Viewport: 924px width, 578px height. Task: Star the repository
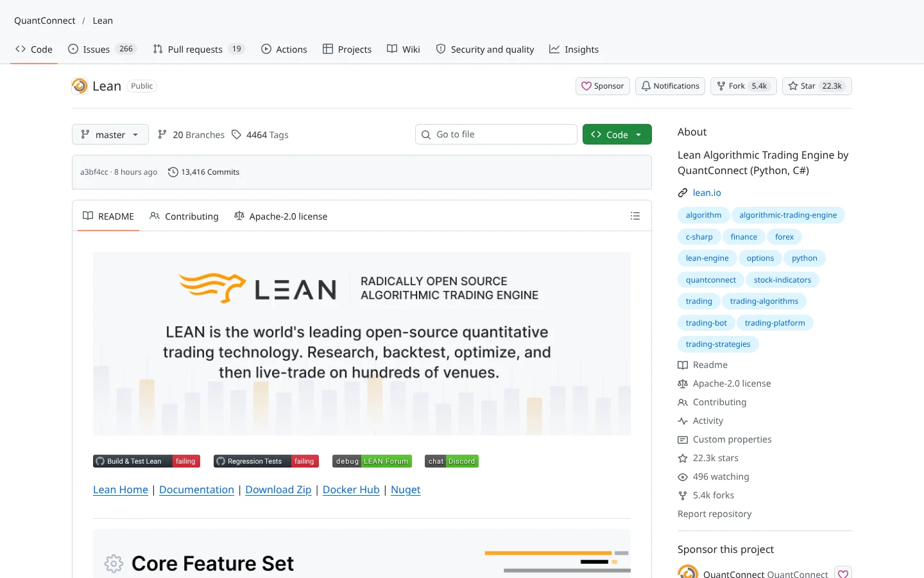pos(817,86)
